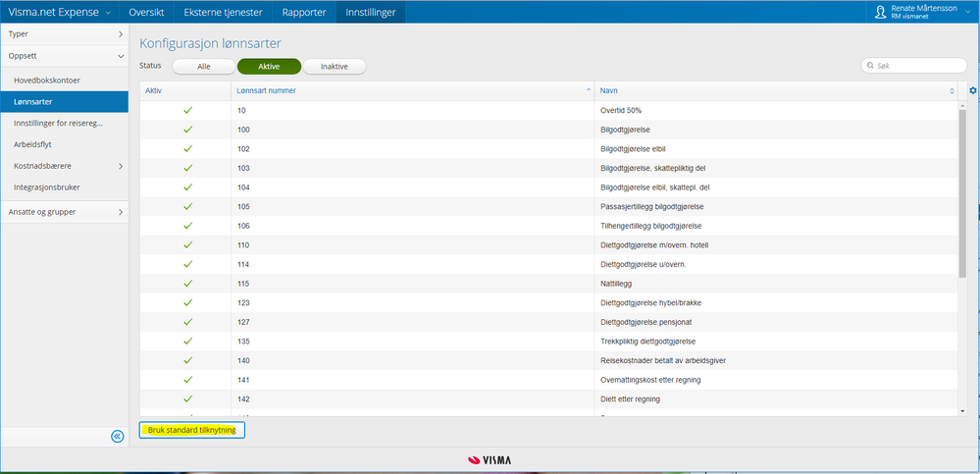The height and width of the screenshot is (474, 980).
Task: Click the Visma logo in footer
Action: pyautogui.click(x=490, y=460)
